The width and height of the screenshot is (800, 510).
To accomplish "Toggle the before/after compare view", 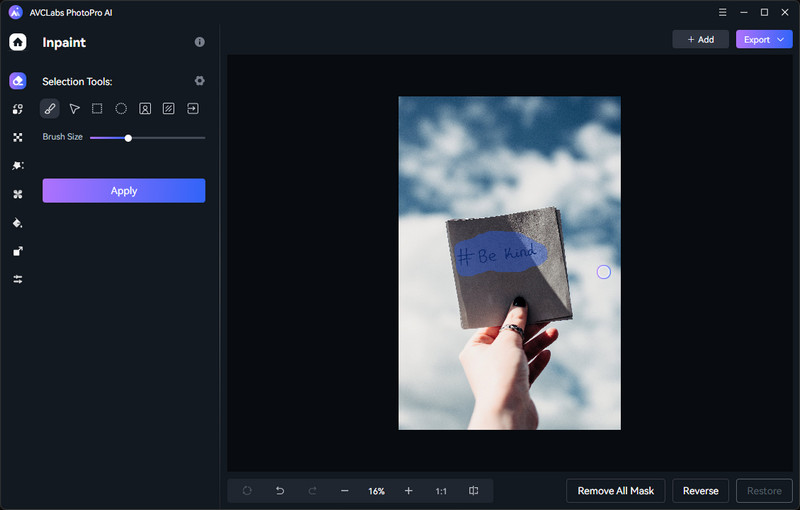I will coord(474,491).
